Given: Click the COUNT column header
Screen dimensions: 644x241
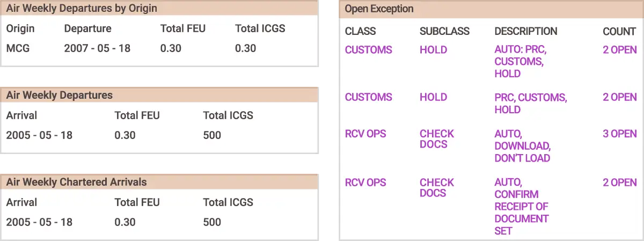Looking at the screenshot, I should tap(619, 32).
